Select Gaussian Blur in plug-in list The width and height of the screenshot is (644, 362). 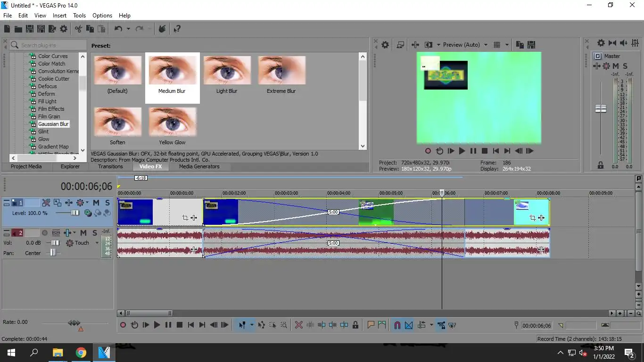[x=53, y=124]
